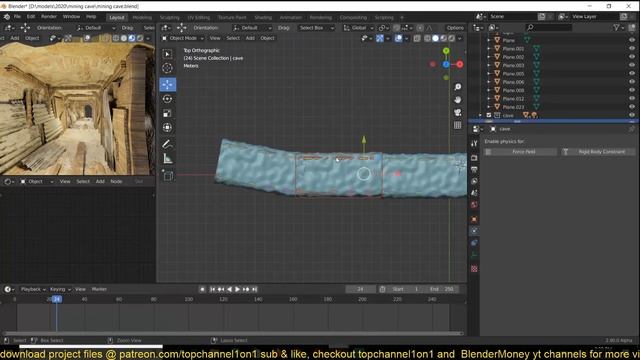Open the Object properties tab
The height and width of the screenshot is (360, 640).
coord(474,219)
